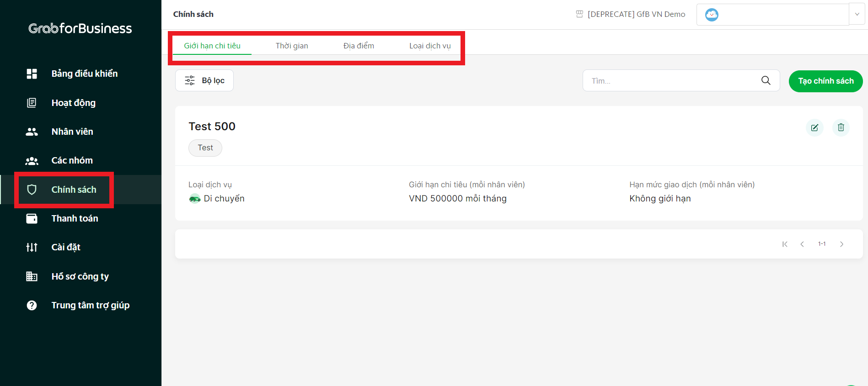
Task: Click the search magnifier icon
Action: (x=766, y=80)
